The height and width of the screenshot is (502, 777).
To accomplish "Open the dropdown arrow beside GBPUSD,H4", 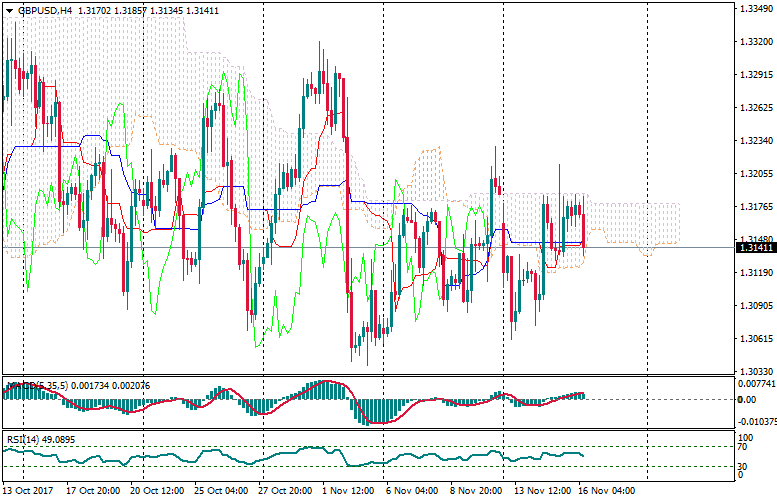I will click(x=9, y=10).
